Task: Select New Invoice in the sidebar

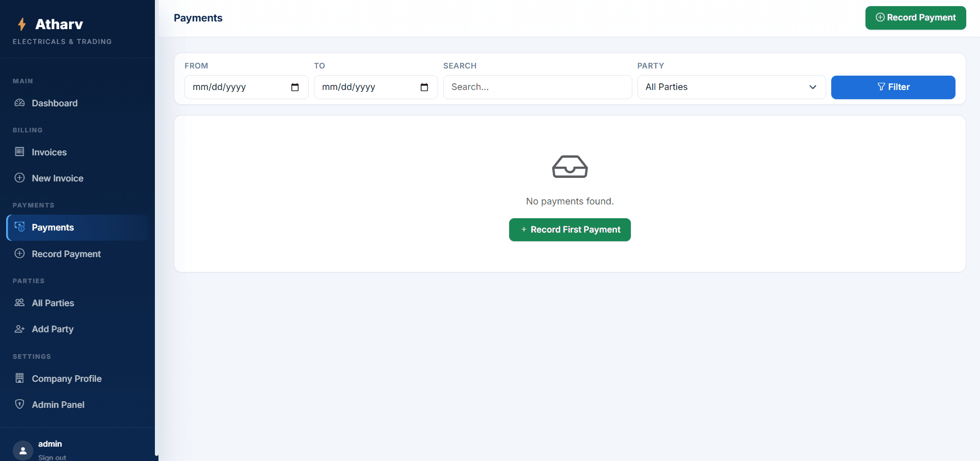Action: click(78, 178)
